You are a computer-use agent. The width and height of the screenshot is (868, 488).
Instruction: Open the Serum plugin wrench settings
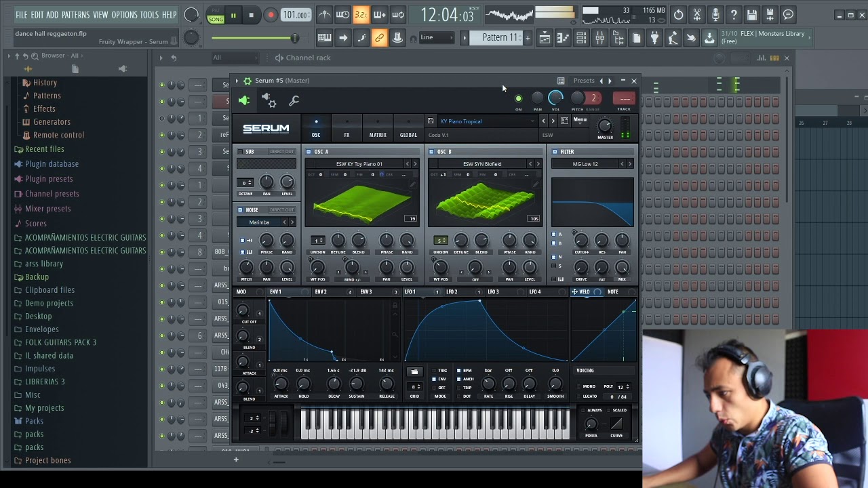point(294,100)
